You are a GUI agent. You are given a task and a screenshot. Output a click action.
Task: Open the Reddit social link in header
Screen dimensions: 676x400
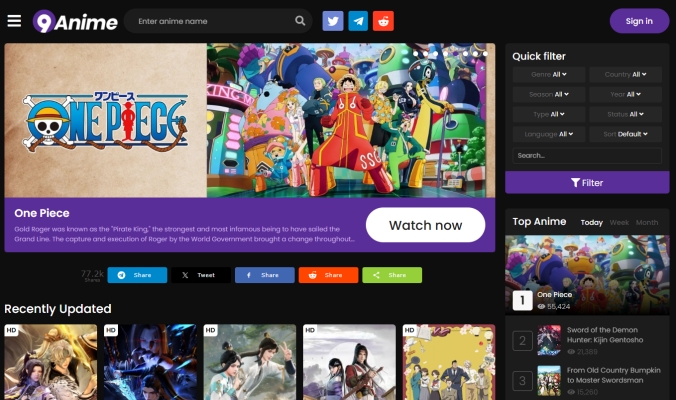(384, 21)
